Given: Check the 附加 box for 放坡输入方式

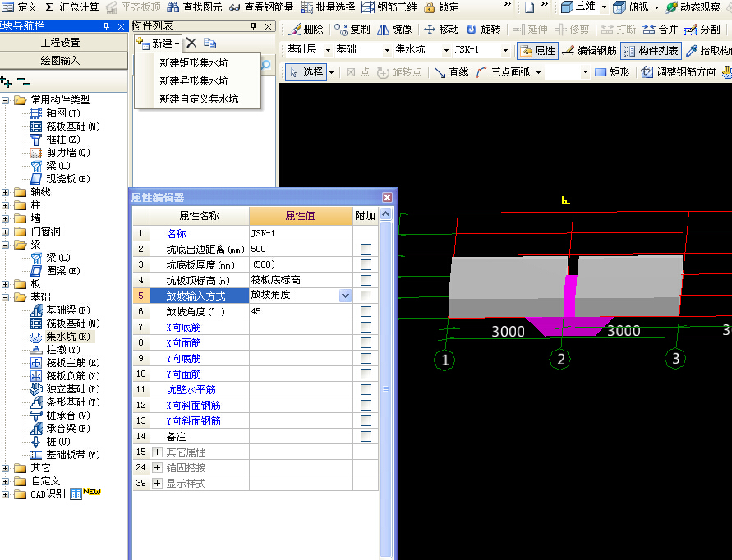Looking at the screenshot, I should click(366, 296).
